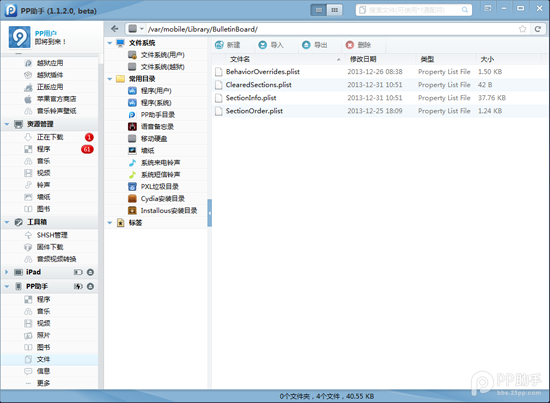Viewport: 550px width, 403px height.
Task: Expand the iPad device section
Action: click(x=7, y=272)
